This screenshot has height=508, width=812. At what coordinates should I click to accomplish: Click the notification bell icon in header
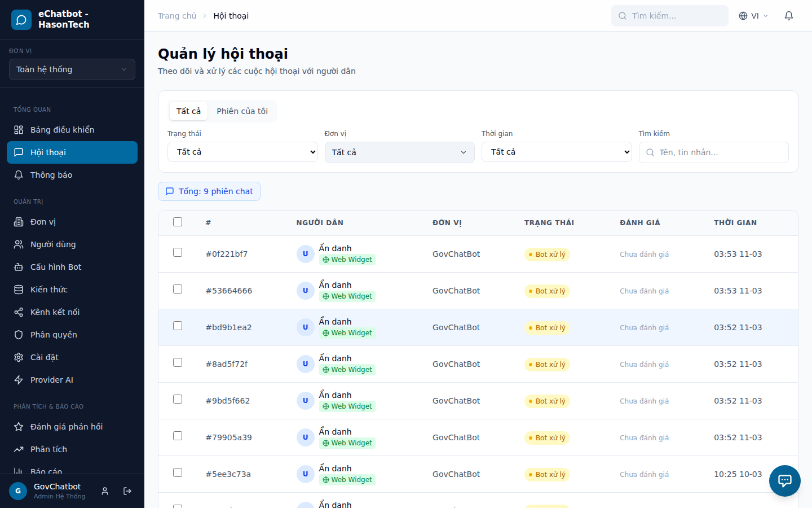pos(789,16)
